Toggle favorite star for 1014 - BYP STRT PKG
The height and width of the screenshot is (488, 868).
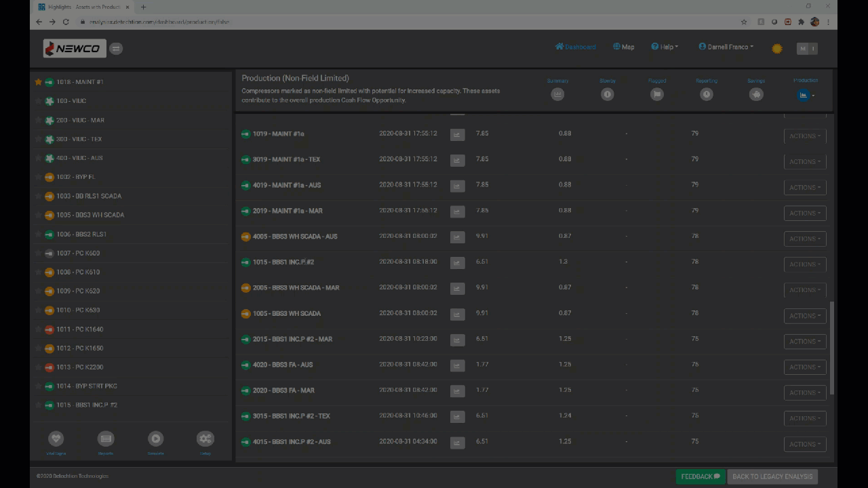tap(39, 386)
